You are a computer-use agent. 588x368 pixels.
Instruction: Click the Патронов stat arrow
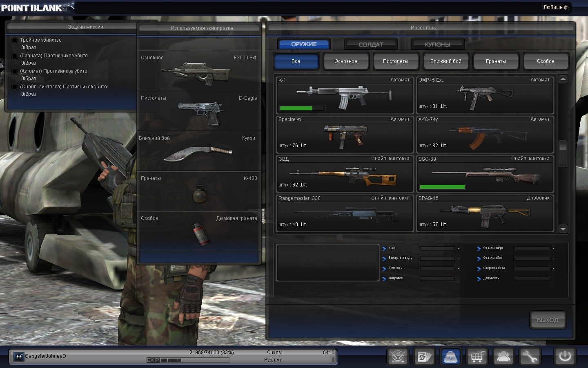[x=384, y=279]
